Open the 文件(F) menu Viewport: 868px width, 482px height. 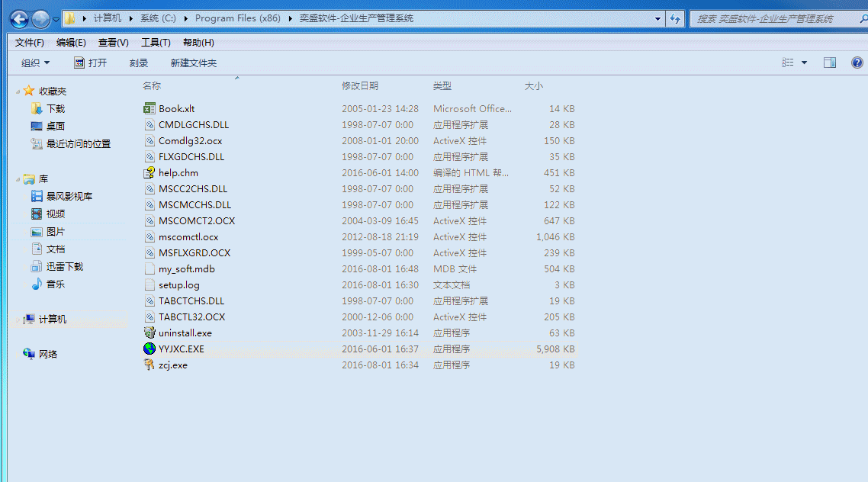point(29,43)
